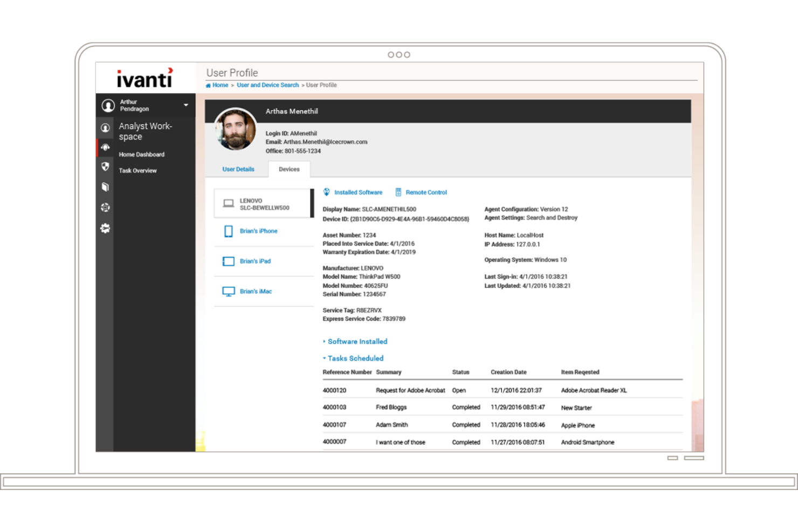Open Task Overview in sidebar

tap(138, 171)
